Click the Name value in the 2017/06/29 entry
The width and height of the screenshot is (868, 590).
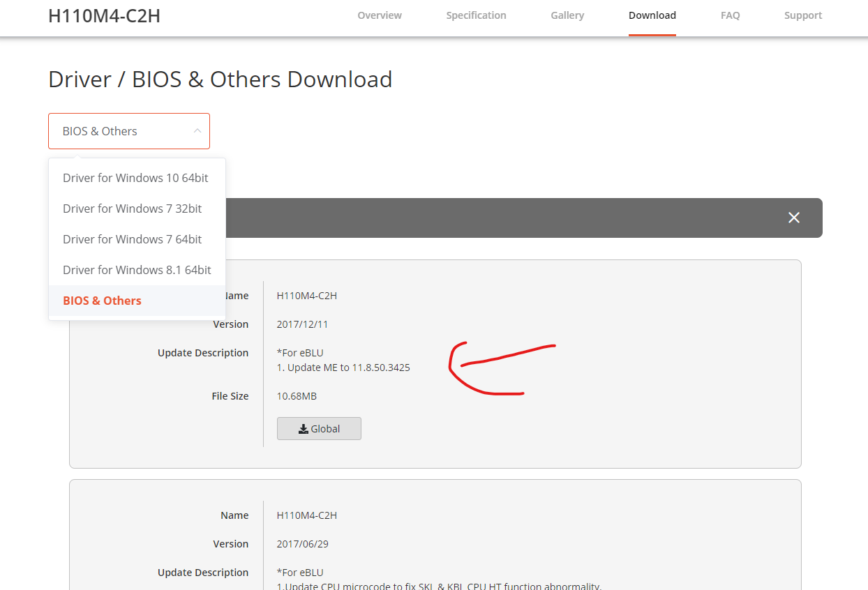(x=307, y=515)
